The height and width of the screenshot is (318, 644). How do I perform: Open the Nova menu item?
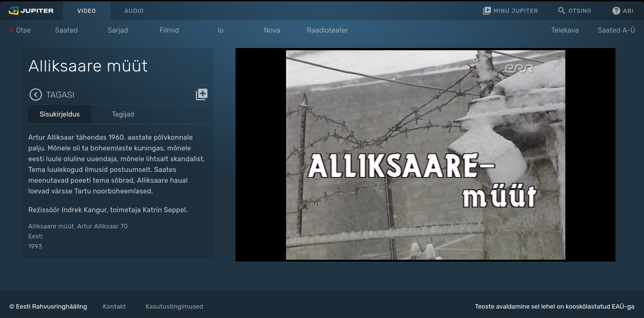coord(272,30)
